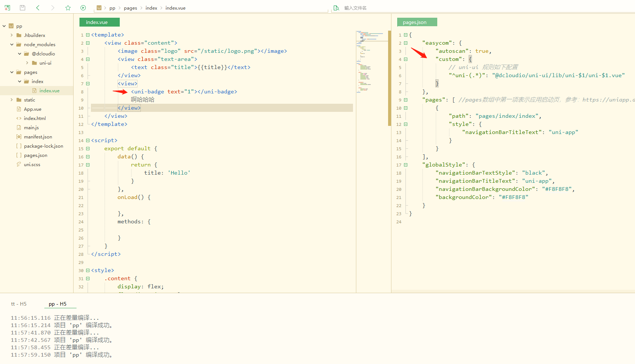
Task: Open manifest.json in the file tree
Action: tap(38, 137)
